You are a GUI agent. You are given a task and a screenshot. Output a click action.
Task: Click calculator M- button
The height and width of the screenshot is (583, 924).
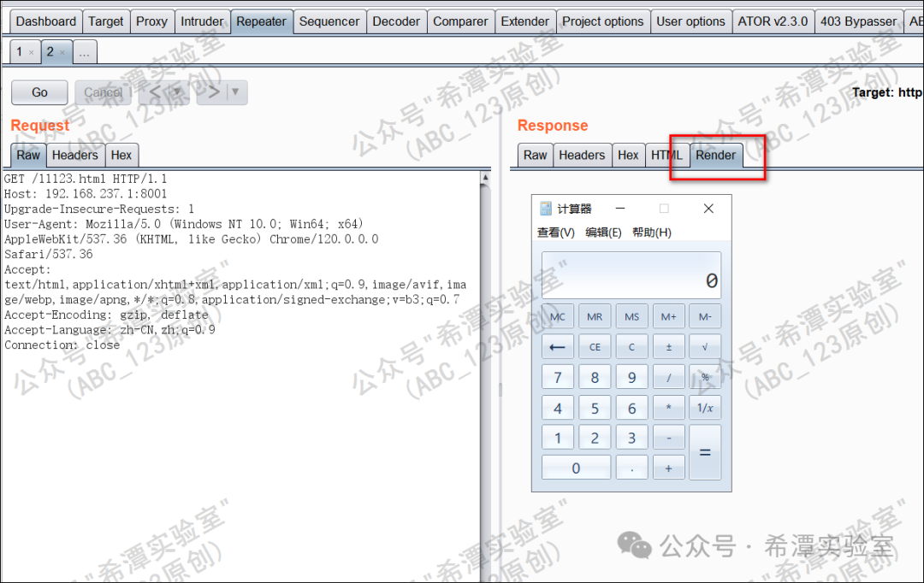705,317
